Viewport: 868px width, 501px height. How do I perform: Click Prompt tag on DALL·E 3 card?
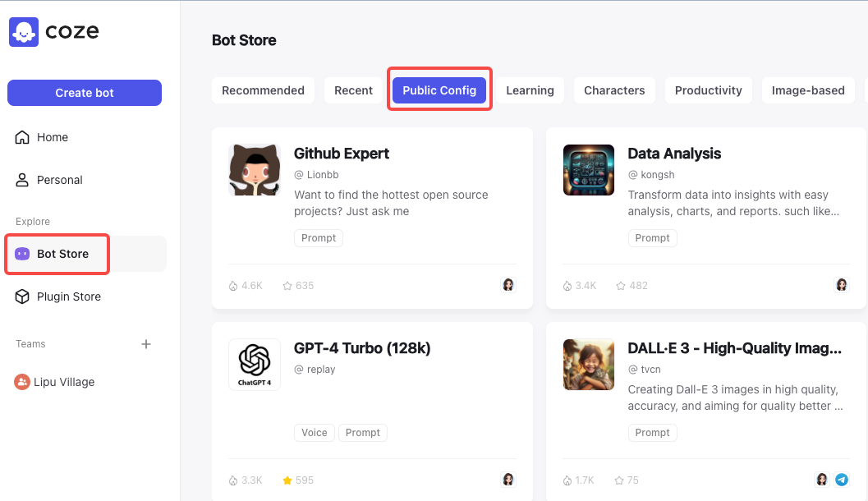tap(652, 432)
